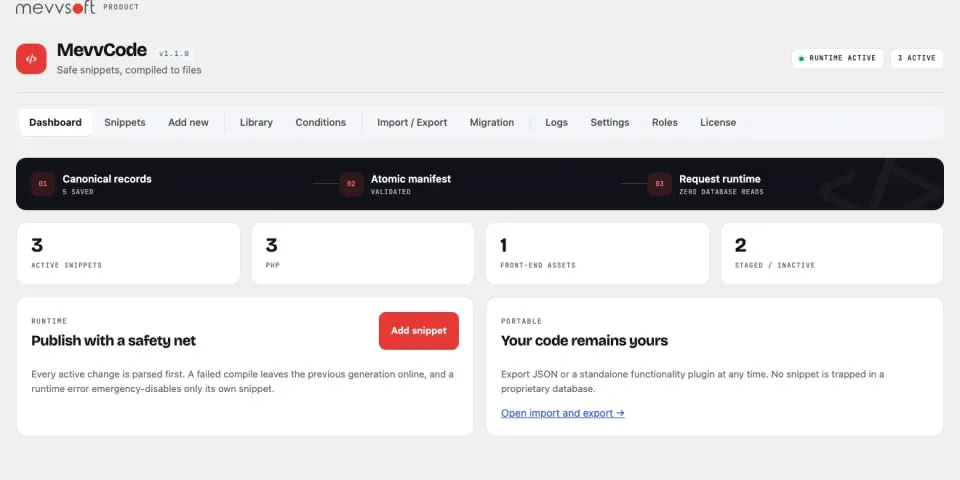960x480 pixels.
Task: Click the Active Snippets stat card
Action: 128,253
